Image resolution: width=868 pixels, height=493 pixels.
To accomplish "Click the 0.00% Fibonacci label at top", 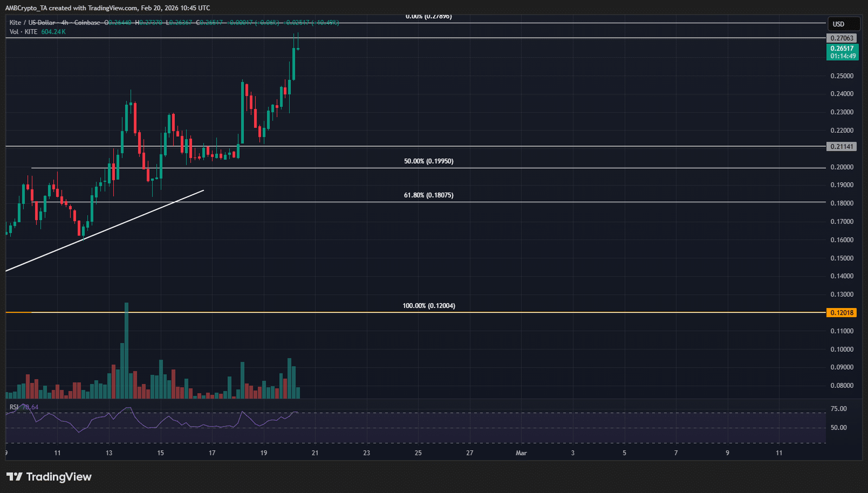I will point(429,17).
